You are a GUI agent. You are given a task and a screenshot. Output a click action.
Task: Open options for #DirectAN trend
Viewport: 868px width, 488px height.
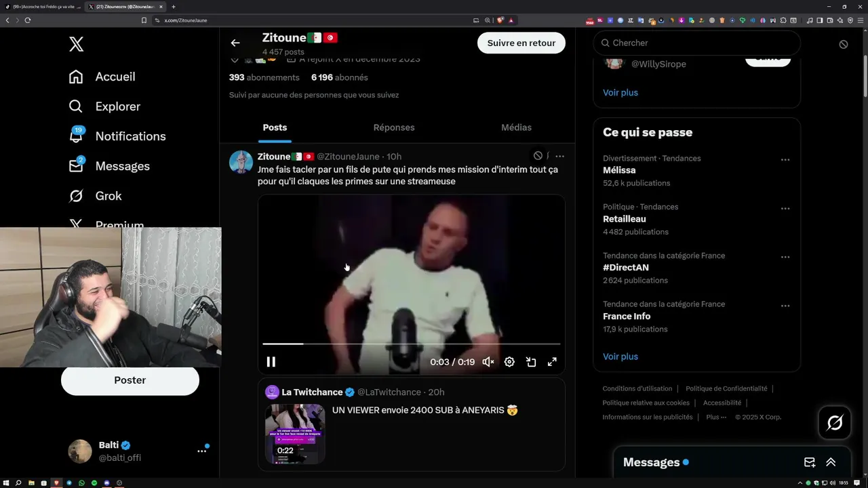785,258
